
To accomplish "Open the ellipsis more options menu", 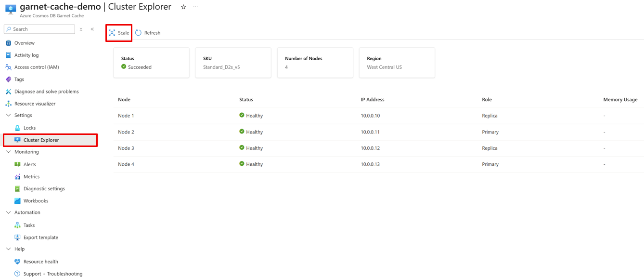I will point(195,7).
